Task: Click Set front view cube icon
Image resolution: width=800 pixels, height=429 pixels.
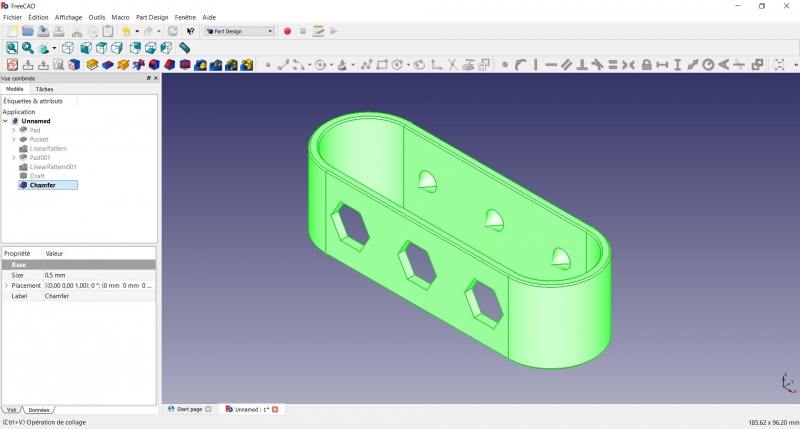Action: tap(86, 48)
